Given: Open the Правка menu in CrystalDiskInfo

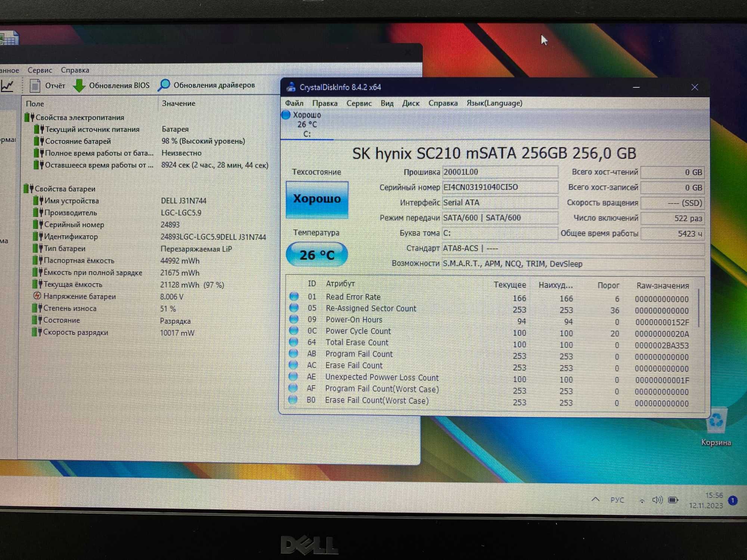Looking at the screenshot, I should (x=325, y=103).
